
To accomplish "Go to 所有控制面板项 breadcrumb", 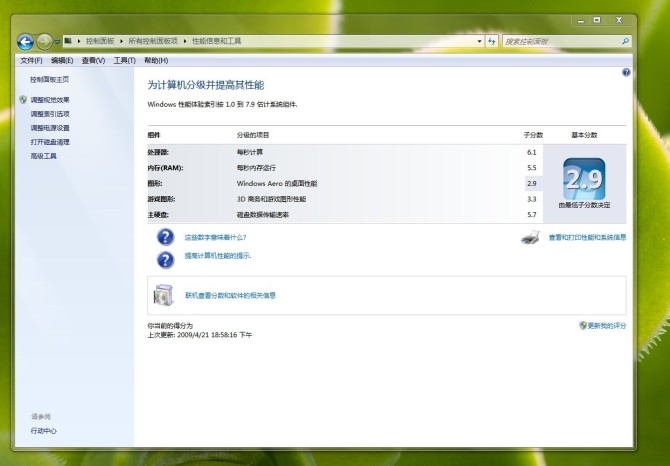I will pyautogui.click(x=153, y=41).
